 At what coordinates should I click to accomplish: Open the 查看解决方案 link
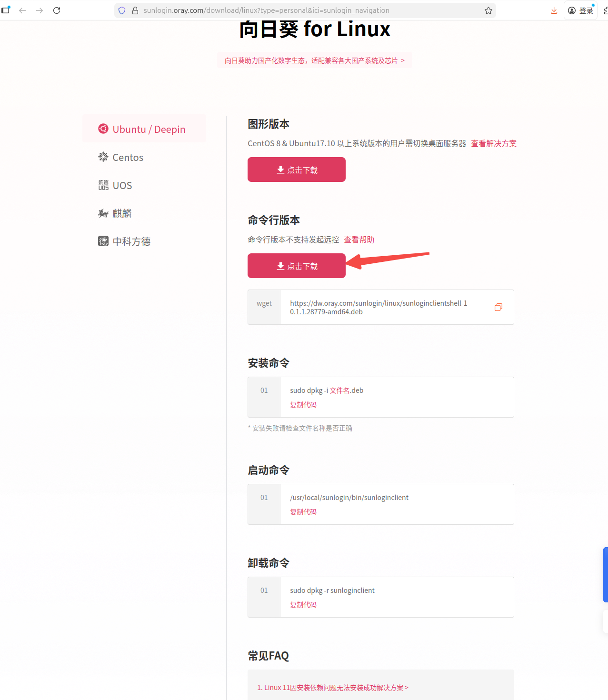(x=494, y=143)
